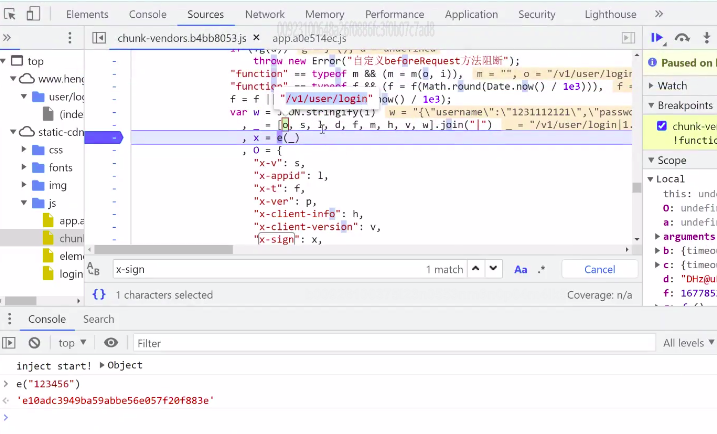Open the drawer three-dot menu
Screen dimensions: 717x434
(9, 319)
